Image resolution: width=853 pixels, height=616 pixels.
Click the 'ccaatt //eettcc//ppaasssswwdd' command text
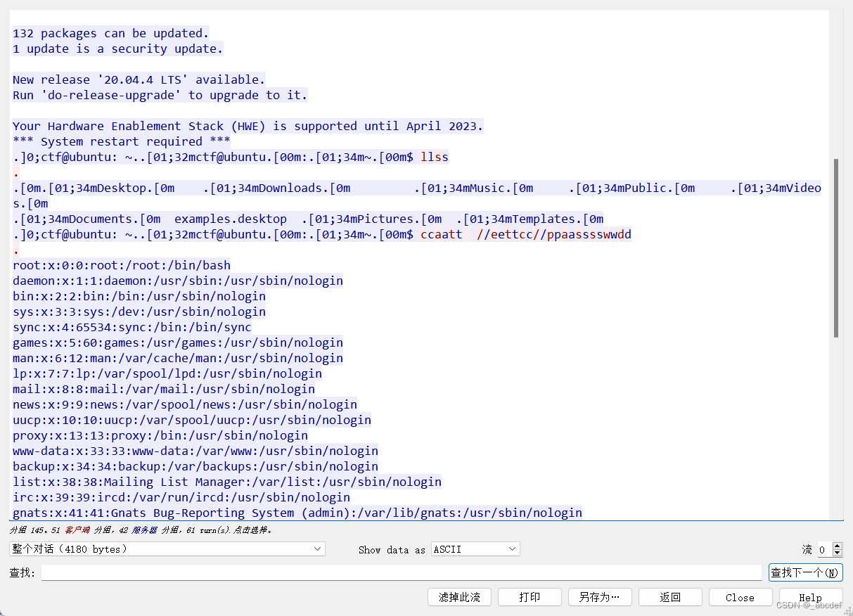tap(526, 234)
